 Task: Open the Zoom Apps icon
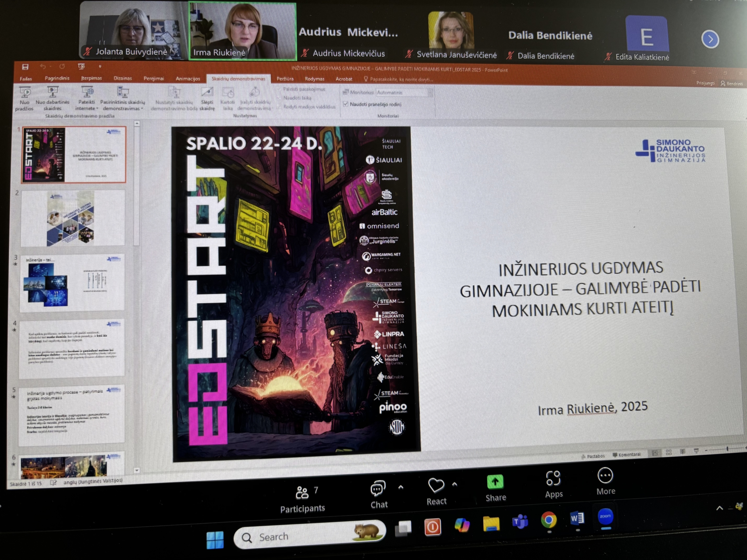tap(554, 479)
